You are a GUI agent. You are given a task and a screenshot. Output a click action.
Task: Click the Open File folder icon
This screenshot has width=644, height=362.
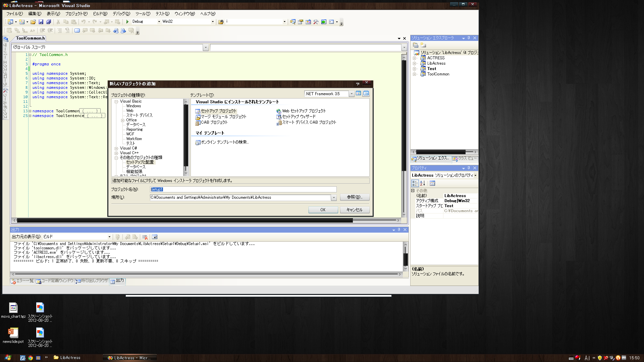coord(33,21)
